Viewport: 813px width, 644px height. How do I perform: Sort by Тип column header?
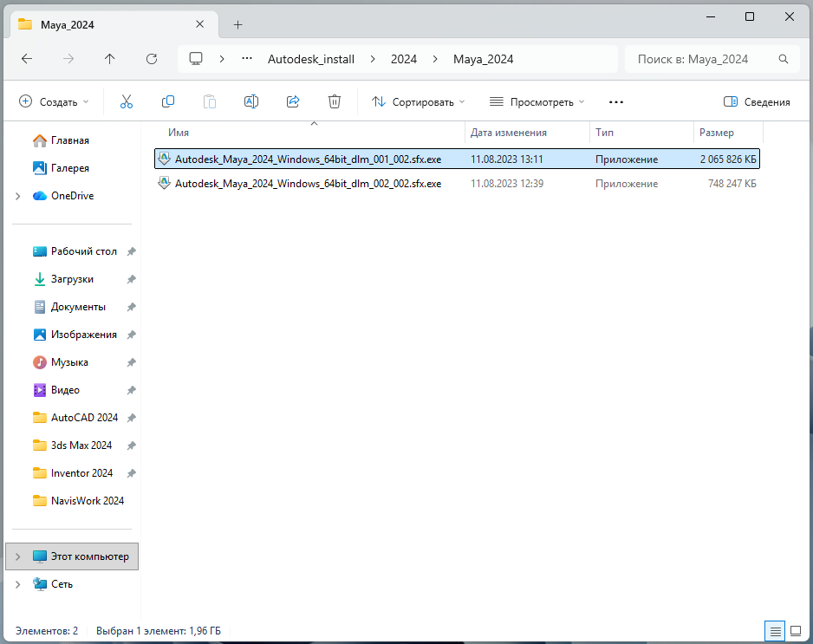605,133
